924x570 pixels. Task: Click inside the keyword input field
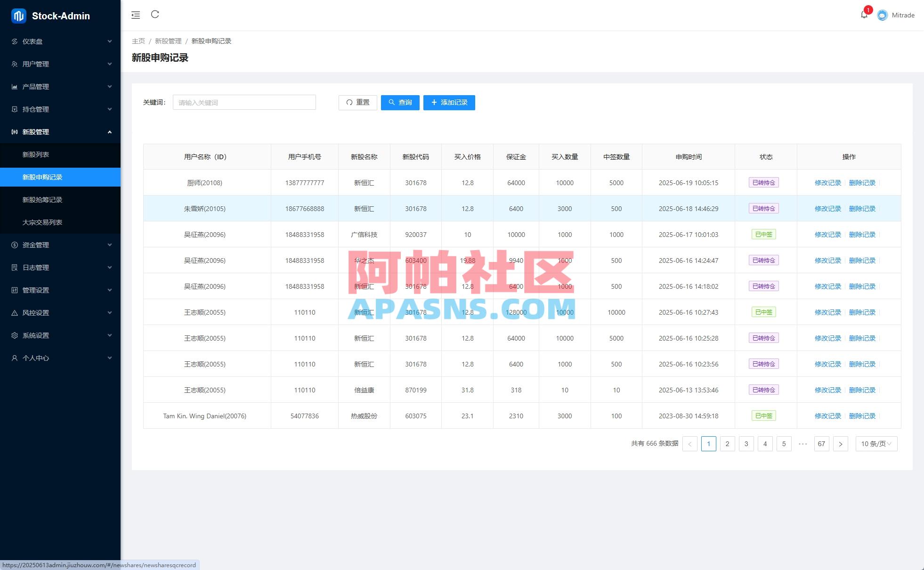pyautogui.click(x=244, y=102)
